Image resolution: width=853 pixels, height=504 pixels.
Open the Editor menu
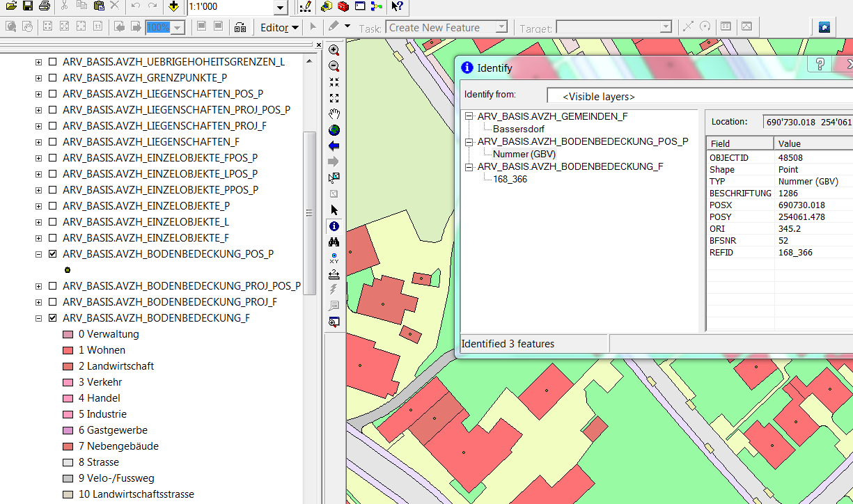279,28
